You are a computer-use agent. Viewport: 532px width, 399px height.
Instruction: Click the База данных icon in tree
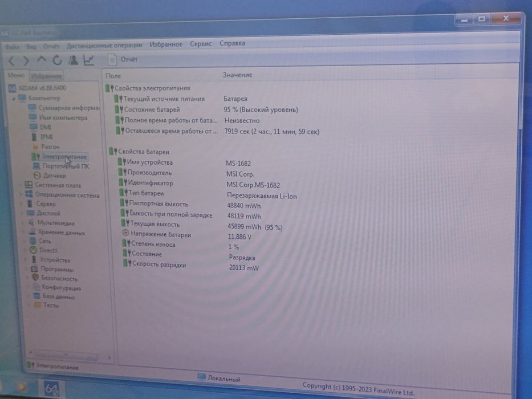point(37,296)
